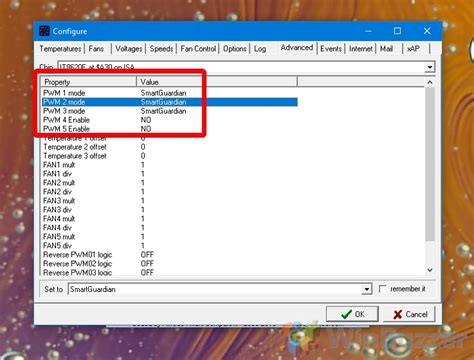This screenshot has width=474, height=360.
Task: Open the Voltages tab
Action: (x=129, y=49)
